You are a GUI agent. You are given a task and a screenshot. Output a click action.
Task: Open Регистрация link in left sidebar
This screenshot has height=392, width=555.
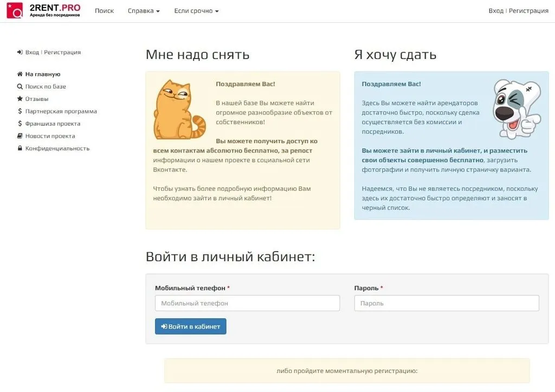coord(62,53)
